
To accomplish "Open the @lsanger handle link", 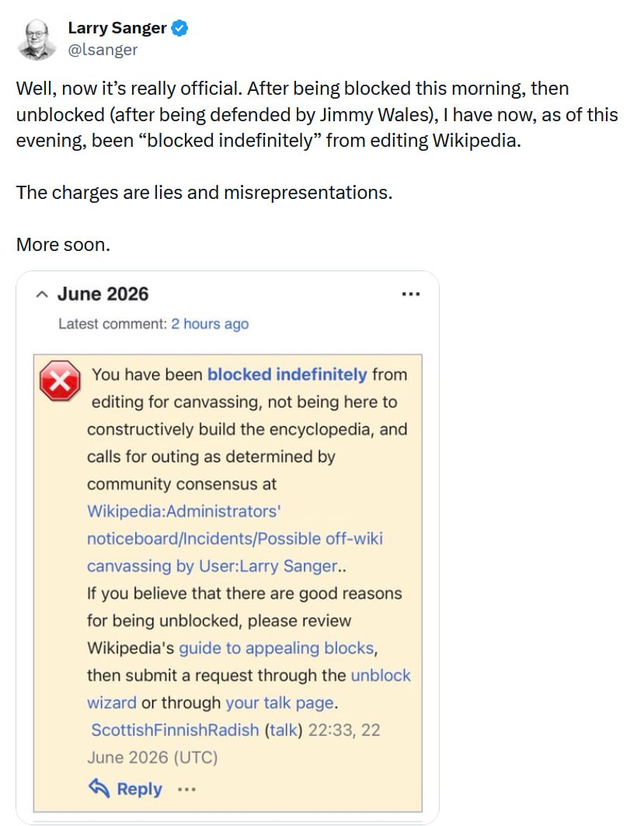I will pyautogui.click(x=103, y=50).
